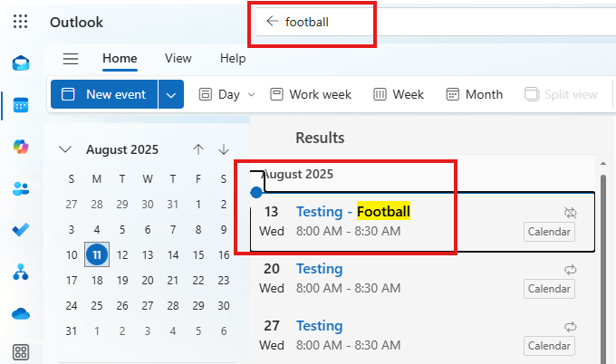Open the app launcher grid icon
Image resolution: width=616 pixels, height=364 pixels.
coord(20,22)
